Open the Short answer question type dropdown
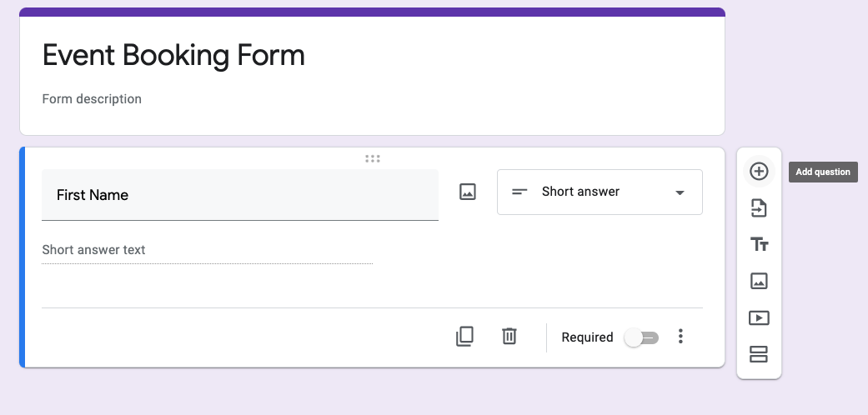Screen dimensions: 868x415 [x=600, y=192]
